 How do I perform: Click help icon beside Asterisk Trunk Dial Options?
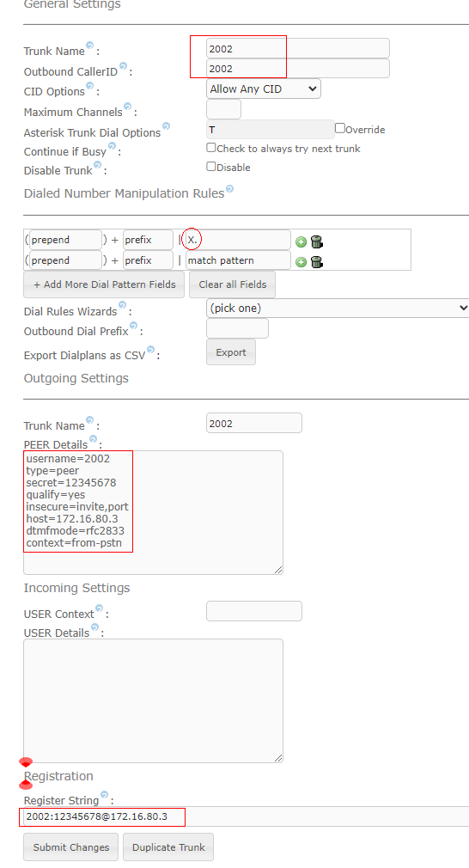(x=166, y=127)
